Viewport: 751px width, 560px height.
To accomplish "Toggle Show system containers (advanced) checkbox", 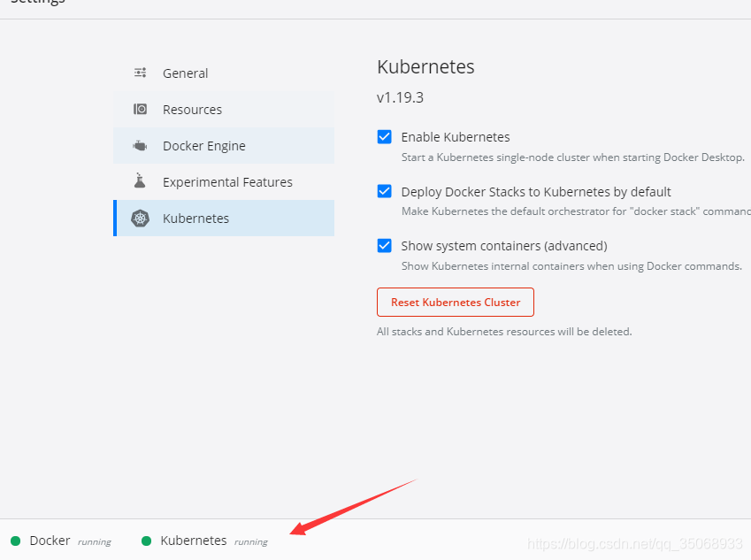I will pyautogui.click(x=384, y=246).
